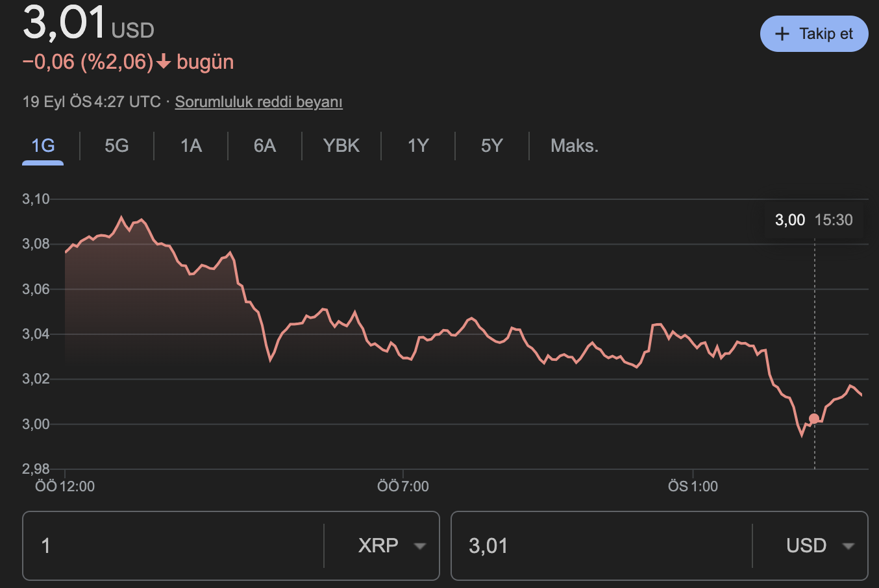Screen dimensions: 879x588
Task: Click the Takip et follow button
Action: point(814,34)
